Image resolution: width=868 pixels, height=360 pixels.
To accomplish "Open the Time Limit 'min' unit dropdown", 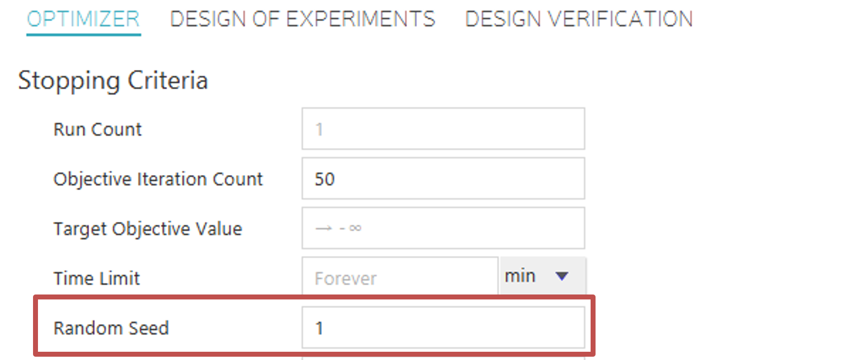I will (x=541, y=276).
